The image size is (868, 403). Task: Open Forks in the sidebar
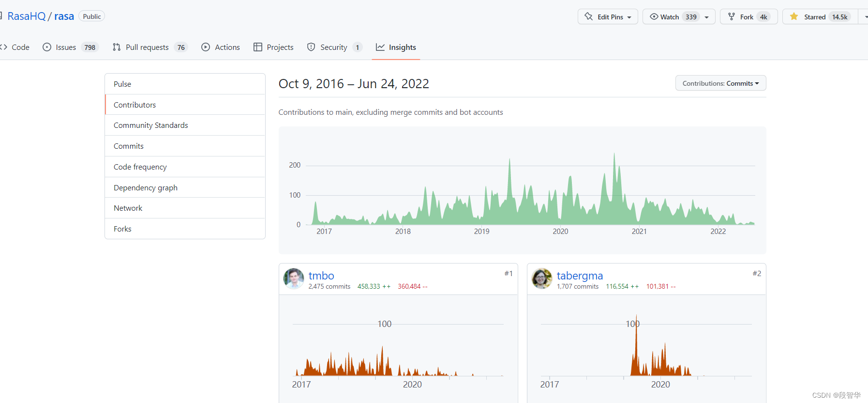[x=185, y=229]
